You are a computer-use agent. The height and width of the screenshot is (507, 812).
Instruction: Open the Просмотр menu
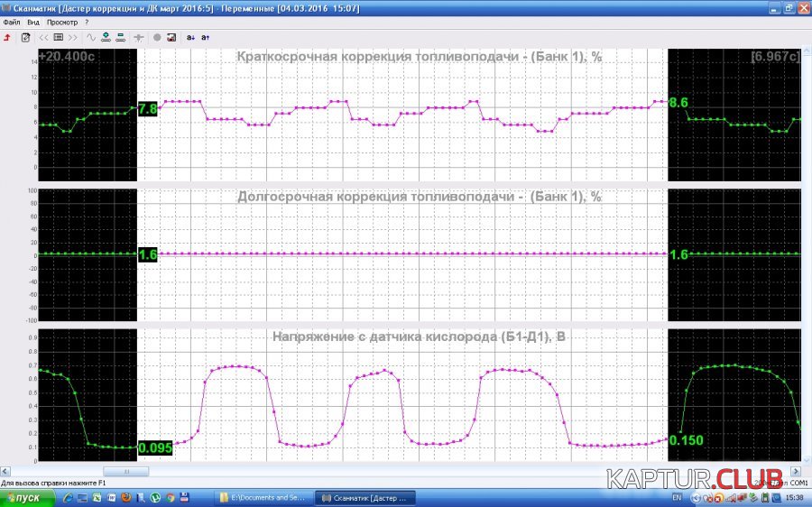tap(62, 23)
